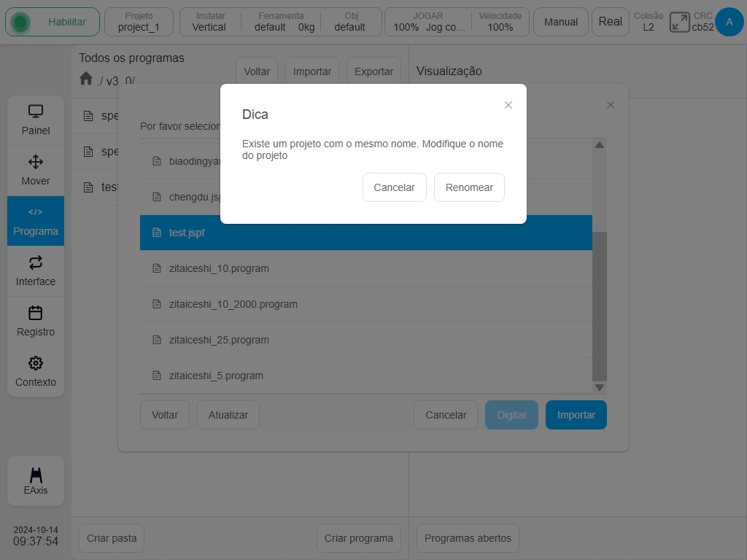This screenshot has width=747, height=560.
Task: Open the user avatar A menu
Action: point(729,22)
